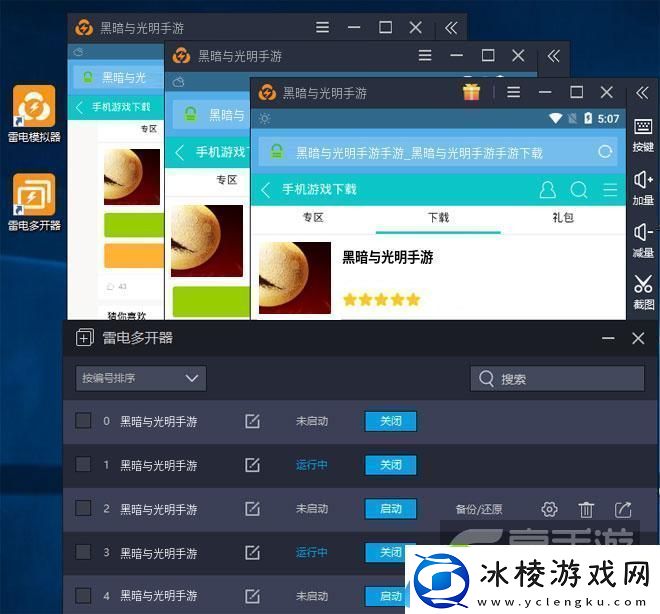Viewport: 660px width, 614px height.
Task: Click the green padlock icon in front address bar
Action: (x=277, y=152)
